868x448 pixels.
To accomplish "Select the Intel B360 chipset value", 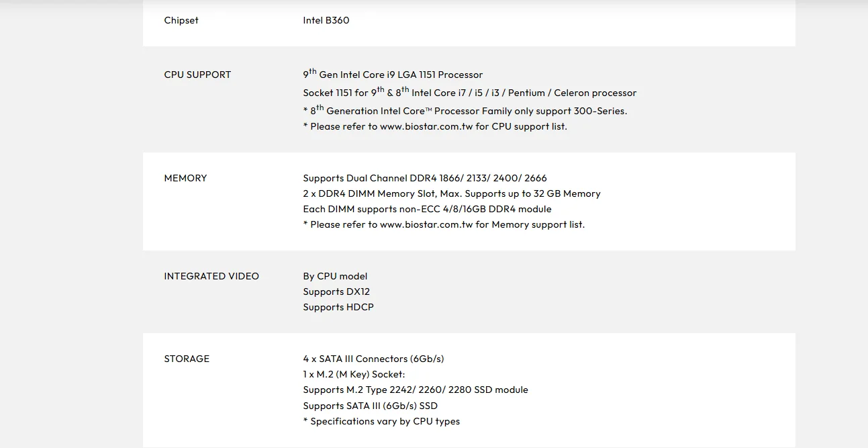I will click(326, 20).
